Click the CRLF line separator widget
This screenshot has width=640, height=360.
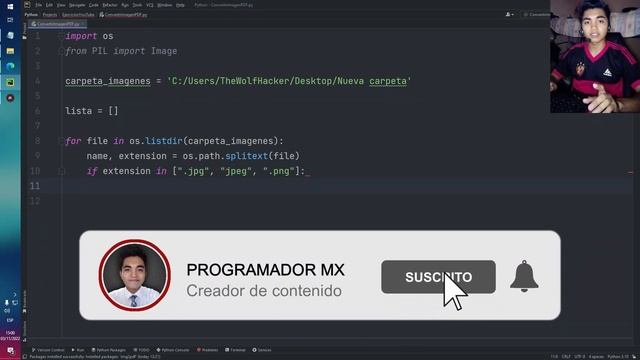pyautogui.click(x=566, y=357)
